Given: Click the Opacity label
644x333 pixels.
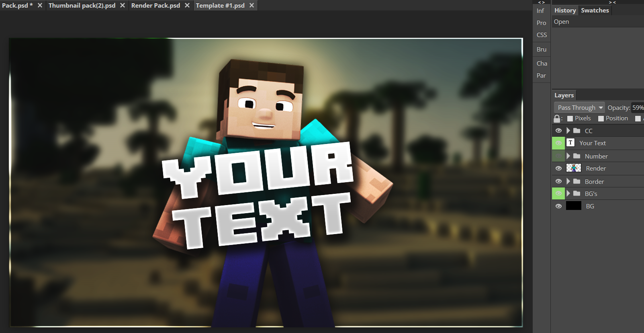Looking at the screenshot, I should pyautogui.click(x=619, y=108).
